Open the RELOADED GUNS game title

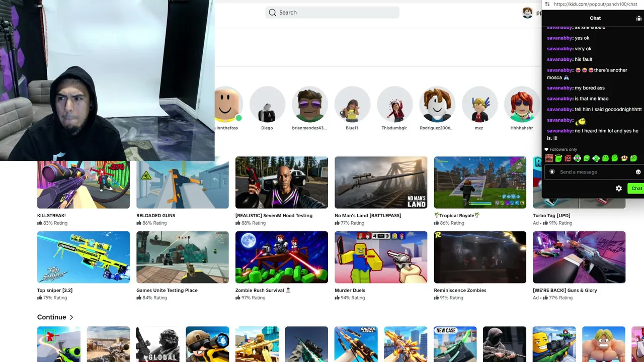(x=155, y=216)
